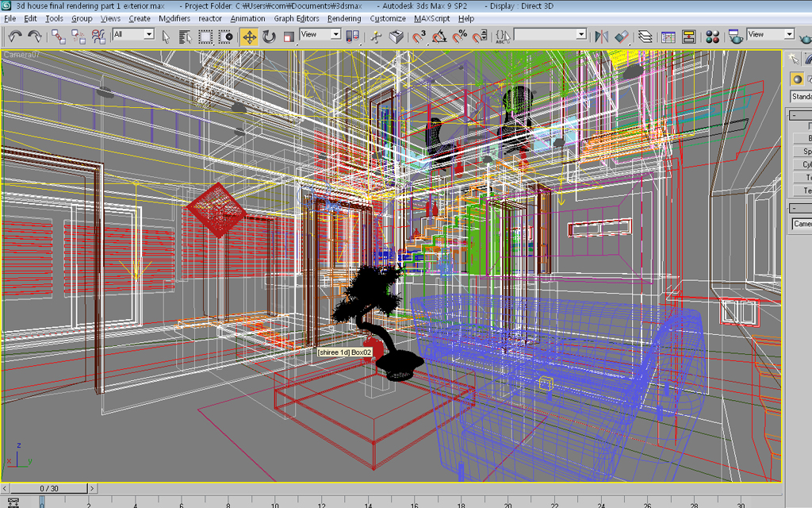The image size is (812, 508).
Task: Select Geometry category sphere button
Action: pos(798,79)
